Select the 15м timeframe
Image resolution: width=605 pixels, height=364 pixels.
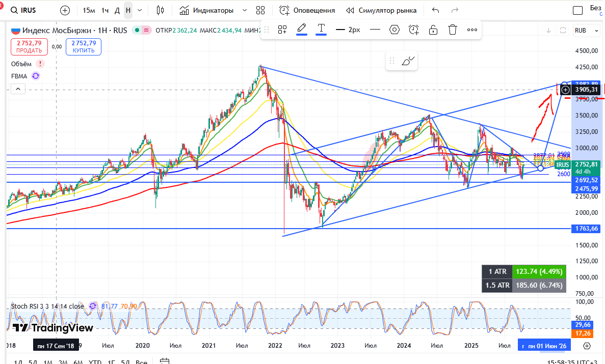89,10
